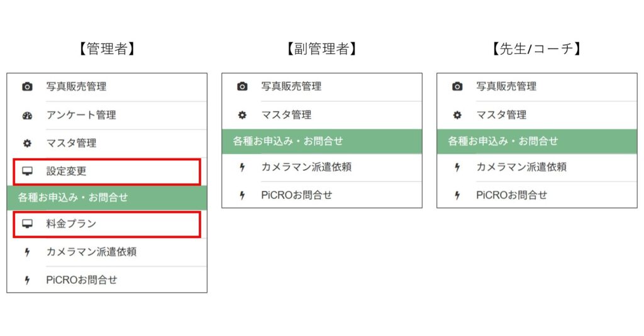Open 写真販売管理 in 先生/コーチ menu
This screenshot has height=336, width=644.
pyautogui.click(x=506, y=87)
